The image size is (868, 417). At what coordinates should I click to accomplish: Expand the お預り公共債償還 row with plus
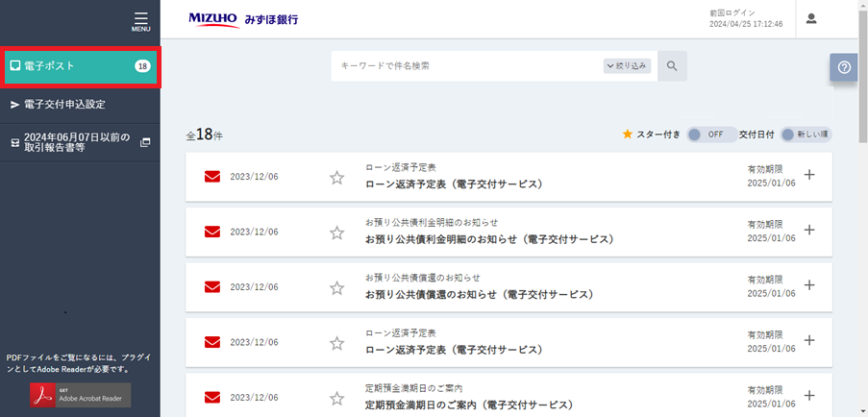tap(809, 285)
